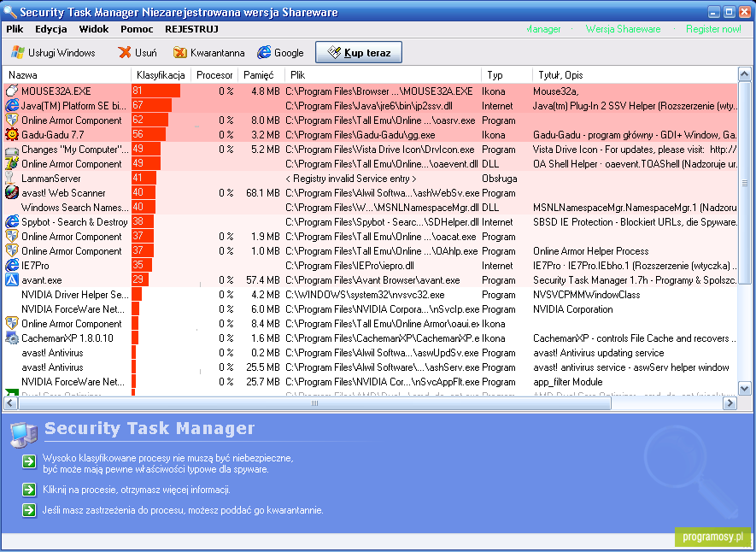Image resolution: width=756 pixels, height=552 pixels.
Task: Sort by the Klasyfikacja column header
Action: pyautogui.click(x=161, y=74)
